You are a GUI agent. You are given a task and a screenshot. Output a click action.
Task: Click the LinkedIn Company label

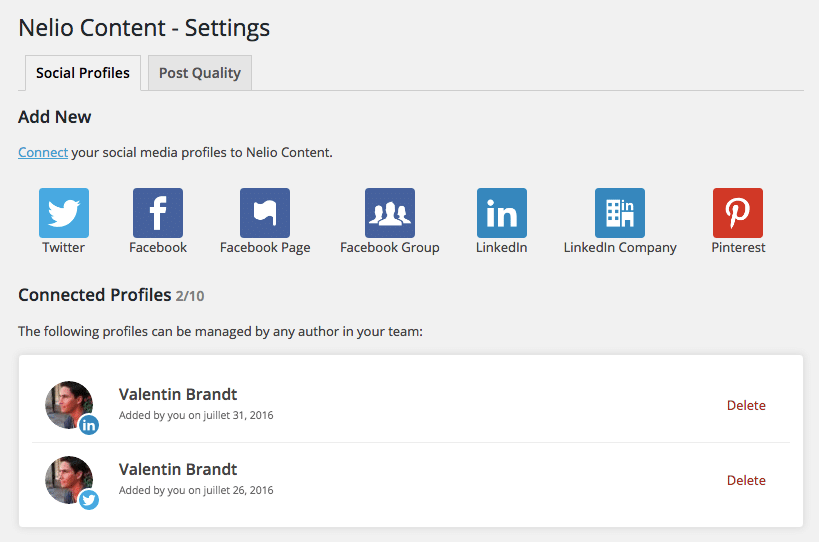(620, 248)
